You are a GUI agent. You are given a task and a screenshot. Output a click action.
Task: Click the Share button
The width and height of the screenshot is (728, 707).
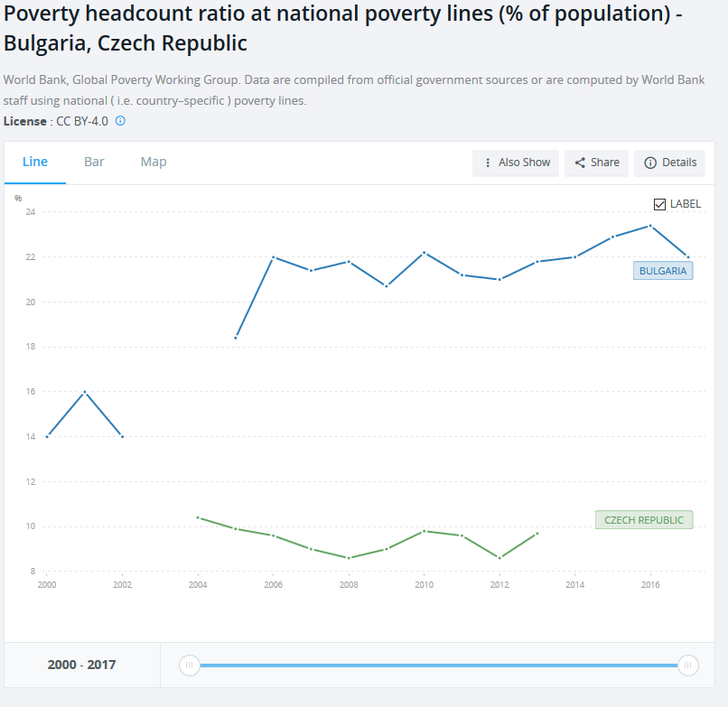click(x=597, y=163)
